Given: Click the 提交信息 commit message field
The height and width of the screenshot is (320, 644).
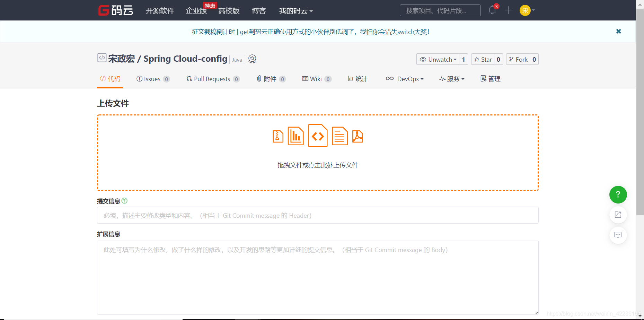Looking at the screenshot, I should tap(318, 215).
